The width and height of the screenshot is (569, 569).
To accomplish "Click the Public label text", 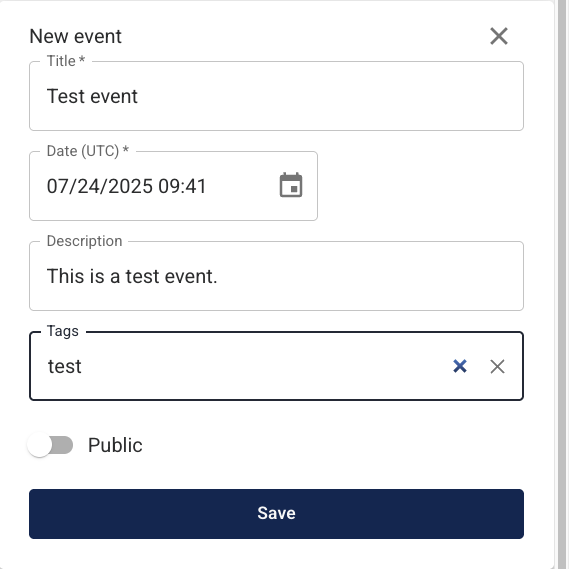I will pyautogui.click(x=115, y=445).
